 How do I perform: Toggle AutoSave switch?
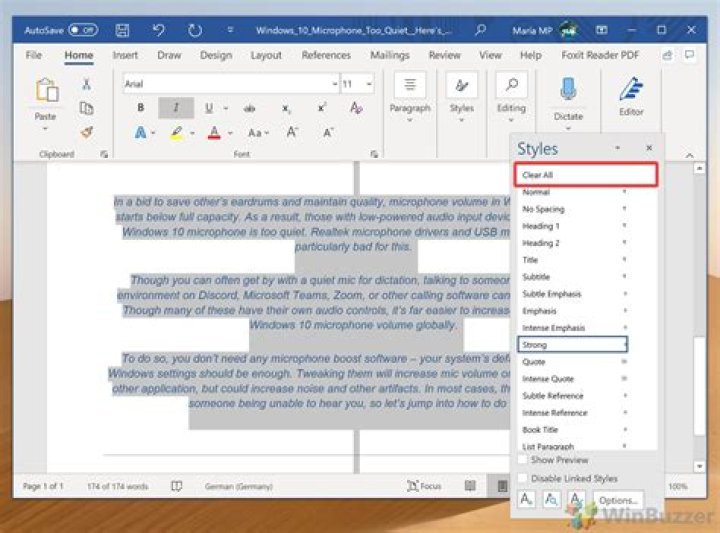pos(83,30)
